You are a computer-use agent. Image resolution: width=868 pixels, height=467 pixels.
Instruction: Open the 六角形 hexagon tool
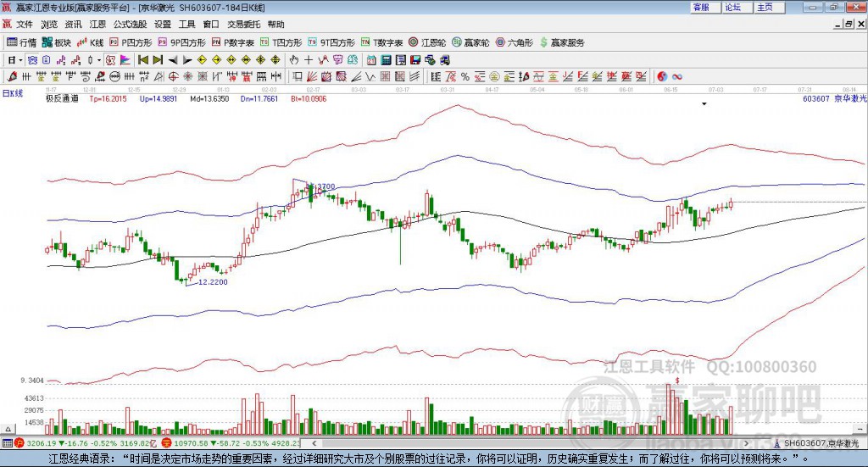(x=515, y=42)
